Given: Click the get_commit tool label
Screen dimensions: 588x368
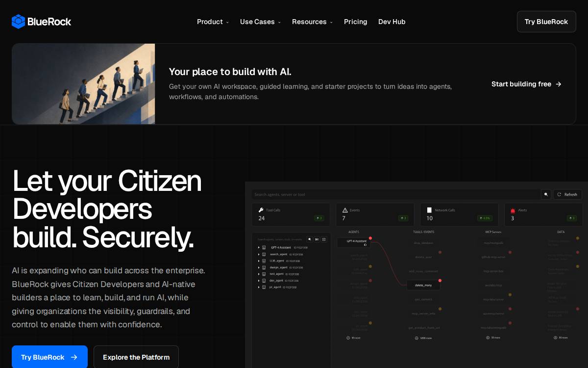Looking at the screenshot, I should [x=423, y=299].
